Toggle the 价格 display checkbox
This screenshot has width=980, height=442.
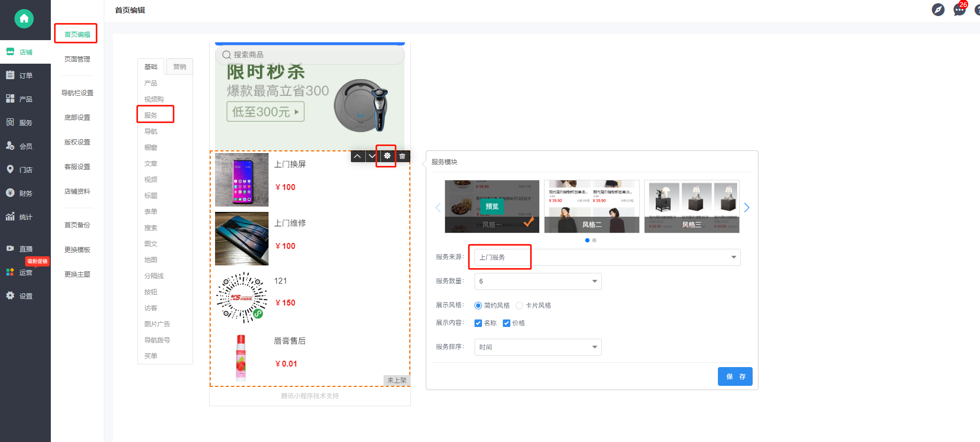[x=507, y=323]
